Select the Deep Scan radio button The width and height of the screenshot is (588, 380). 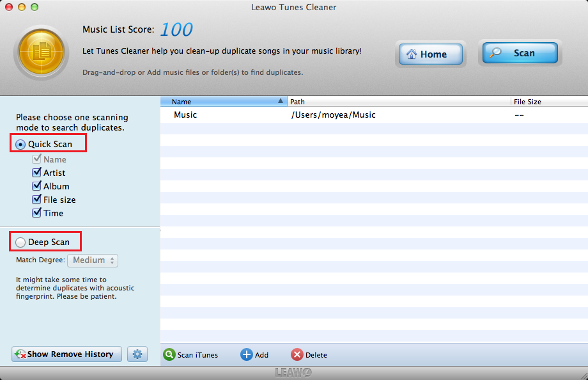[x=21, y=242]
